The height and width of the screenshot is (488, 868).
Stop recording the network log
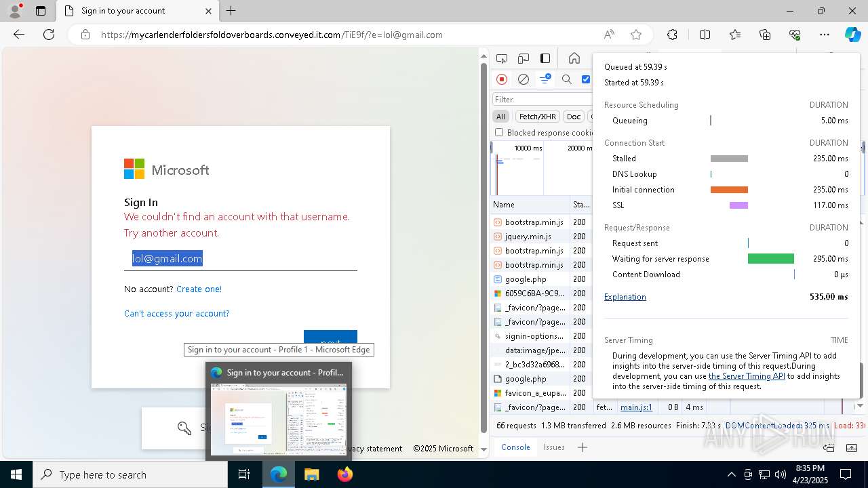pos(502,79)
